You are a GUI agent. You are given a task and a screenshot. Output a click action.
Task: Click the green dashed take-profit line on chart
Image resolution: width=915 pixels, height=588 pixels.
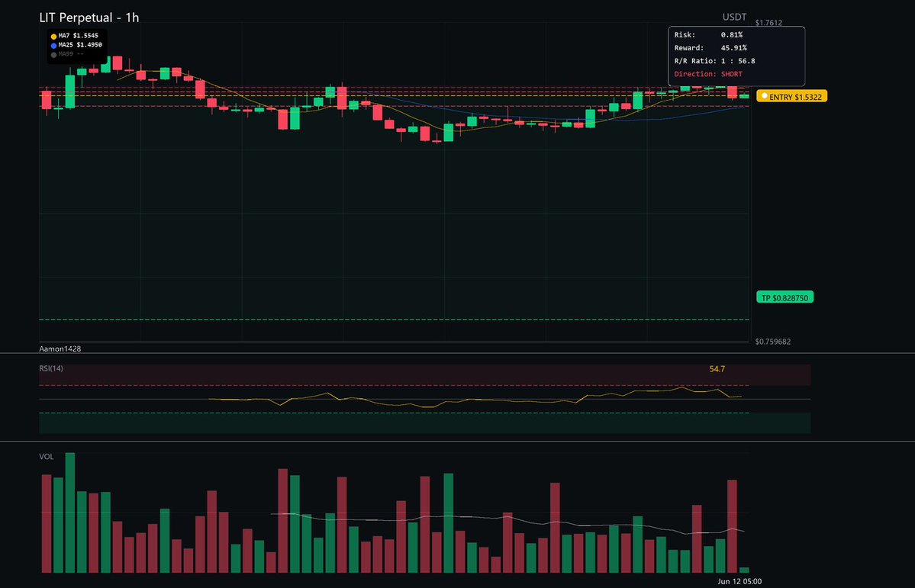[394, 320]
